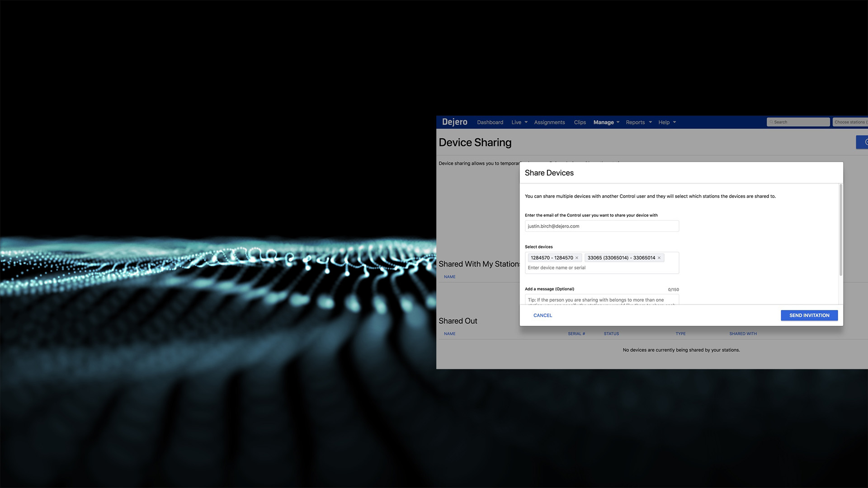The width and height of the screenshot is (868, 488).
Task: Open the Assignments page
Action: click(549, 122)
